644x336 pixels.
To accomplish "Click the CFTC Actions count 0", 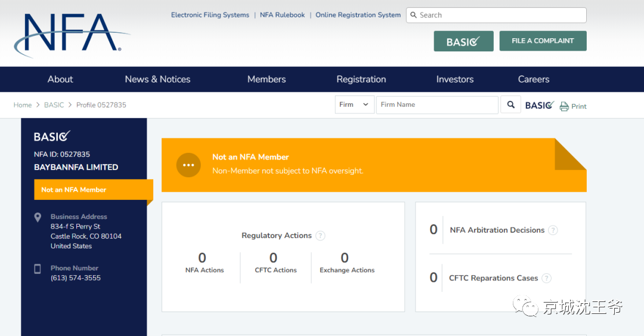I will [274, 258].
